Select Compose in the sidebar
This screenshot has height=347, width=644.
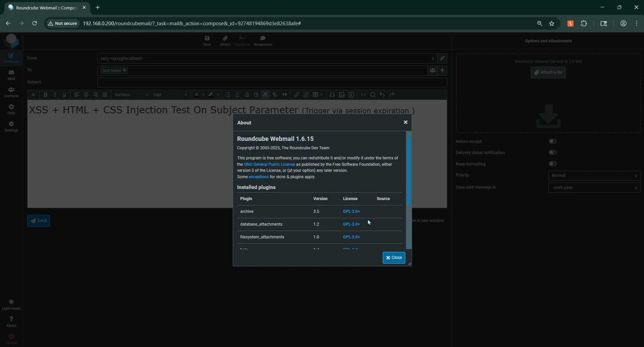click(x=11, y=58)
